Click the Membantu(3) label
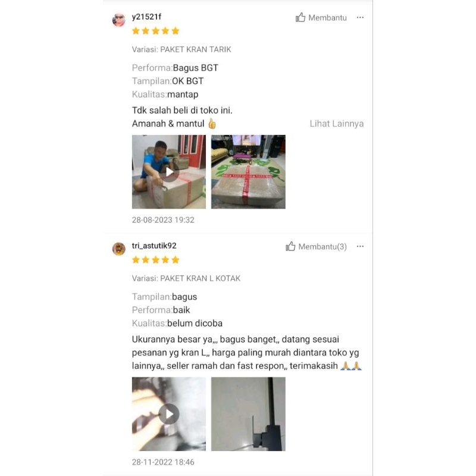 pyautogui.click(x=322, y=246)
